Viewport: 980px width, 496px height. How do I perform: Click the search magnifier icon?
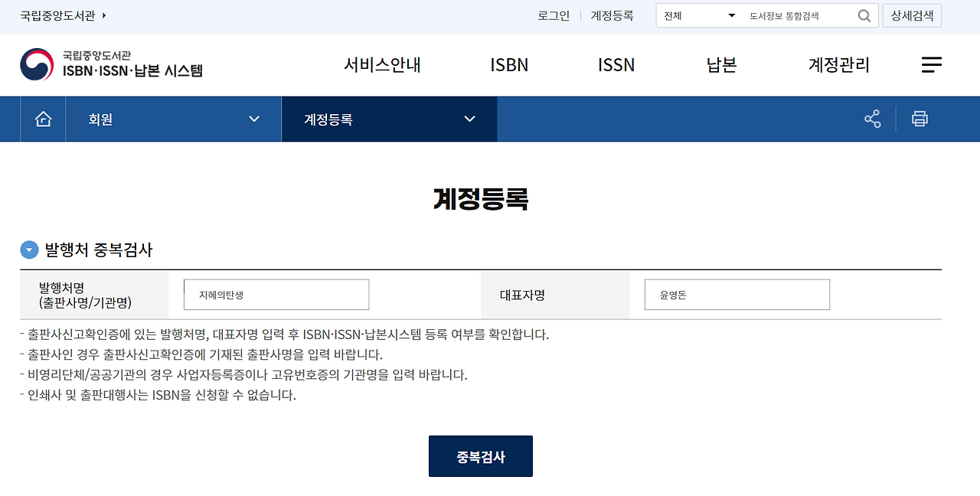[864, 15]
